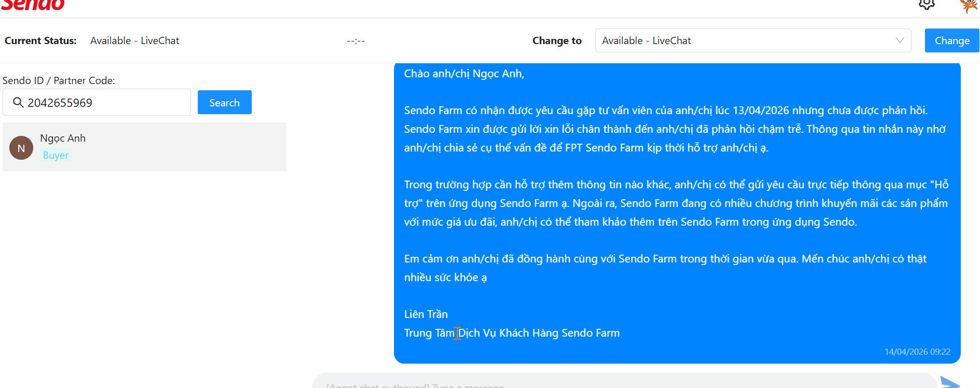Viewport: 980px width, 388px height.
Task: Click the Current Status: label
Action: click(40, 40)
